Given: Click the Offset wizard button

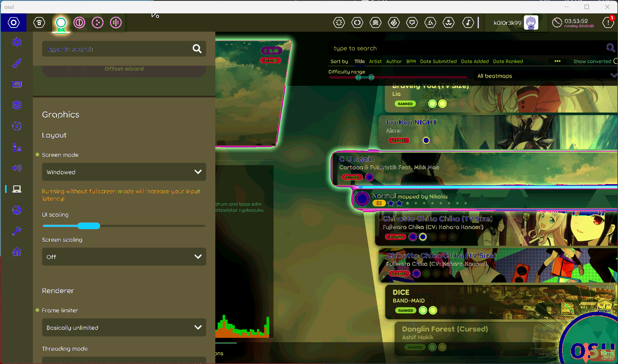Looking at the screenshot, I should (x=124, y=69).
